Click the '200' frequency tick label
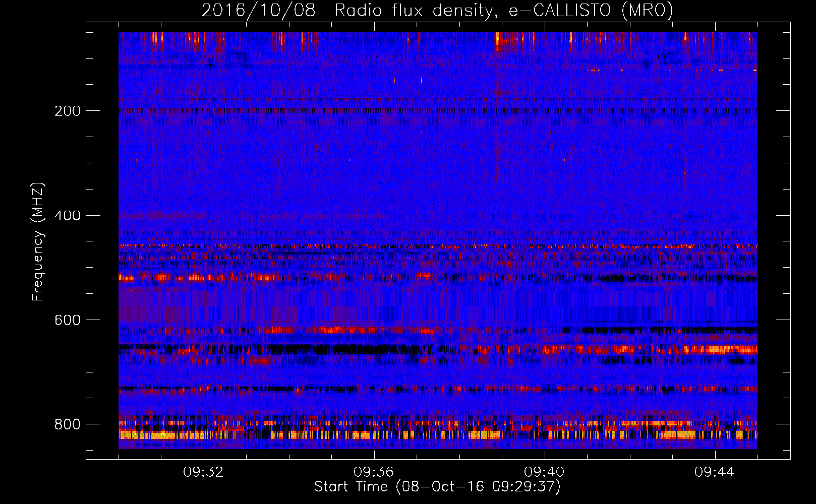The image size is (816, 504). pyautogui.click(x=68, y=111)
